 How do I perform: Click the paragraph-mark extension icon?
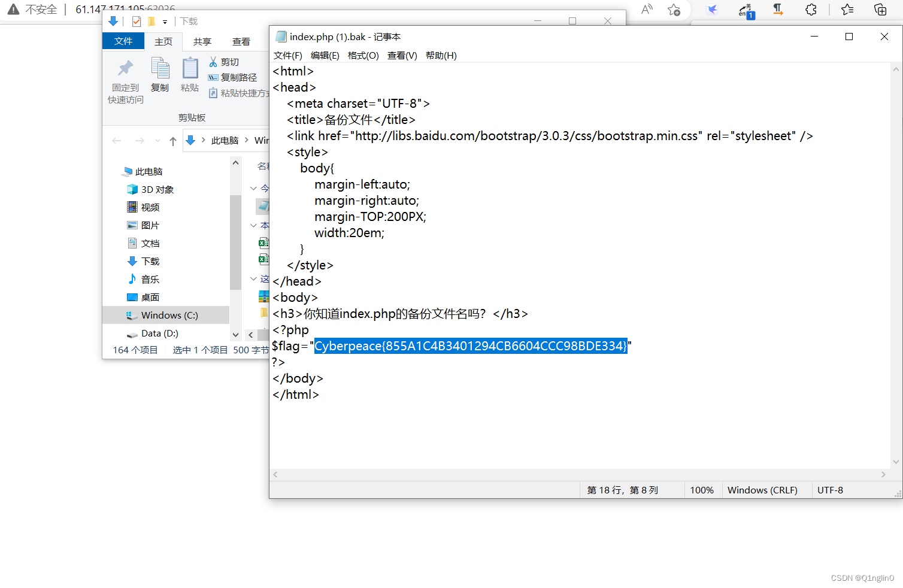point(778,10)
